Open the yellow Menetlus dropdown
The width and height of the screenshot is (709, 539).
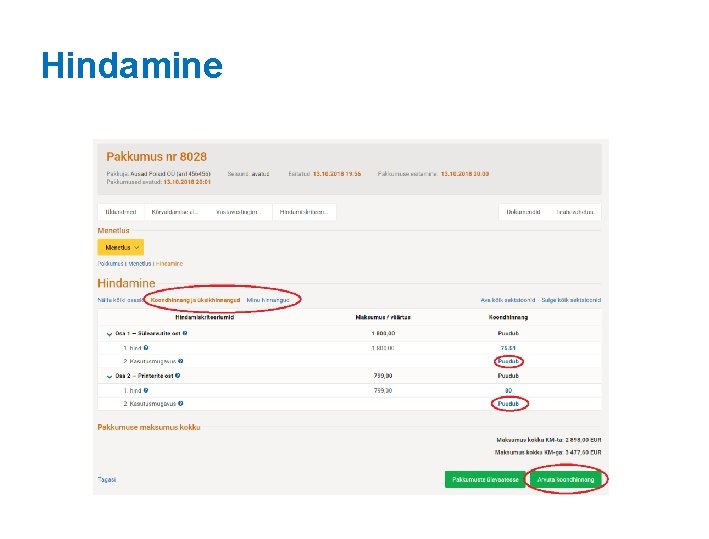click(121, 247)
